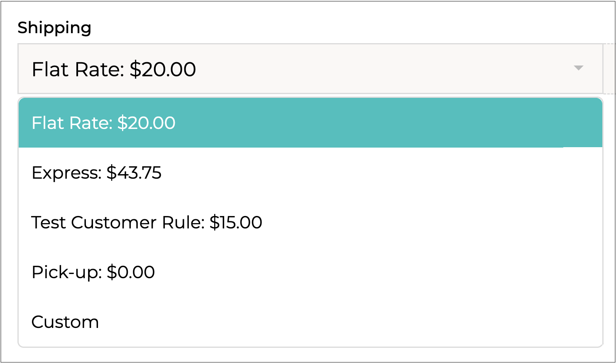Select Test Customer Rule: $15.00 option
Screen dimensions: 616x364
point(147,223)
